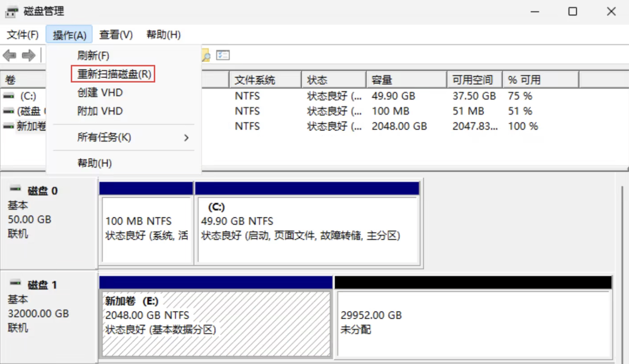Viewport: 629px width, 364px height.
Task: Click the 2048.00 GB capacity cell in the list
Action: pos(400,126)
